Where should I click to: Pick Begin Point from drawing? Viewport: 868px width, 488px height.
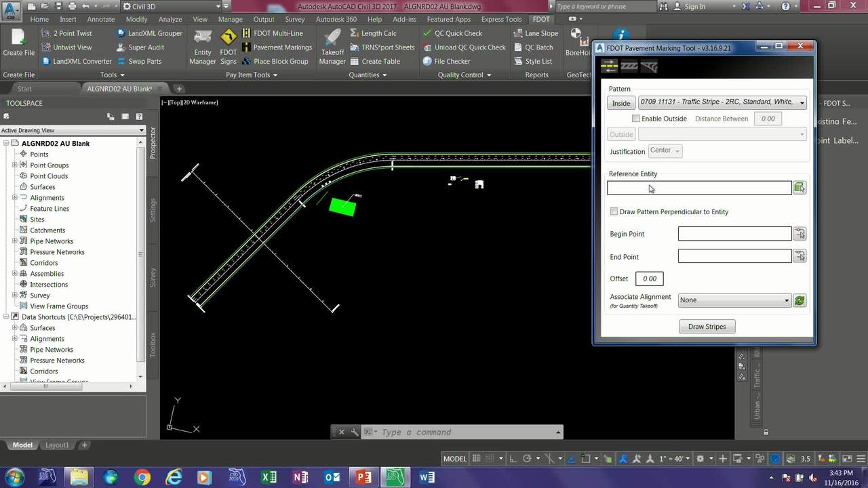point(800,234)
